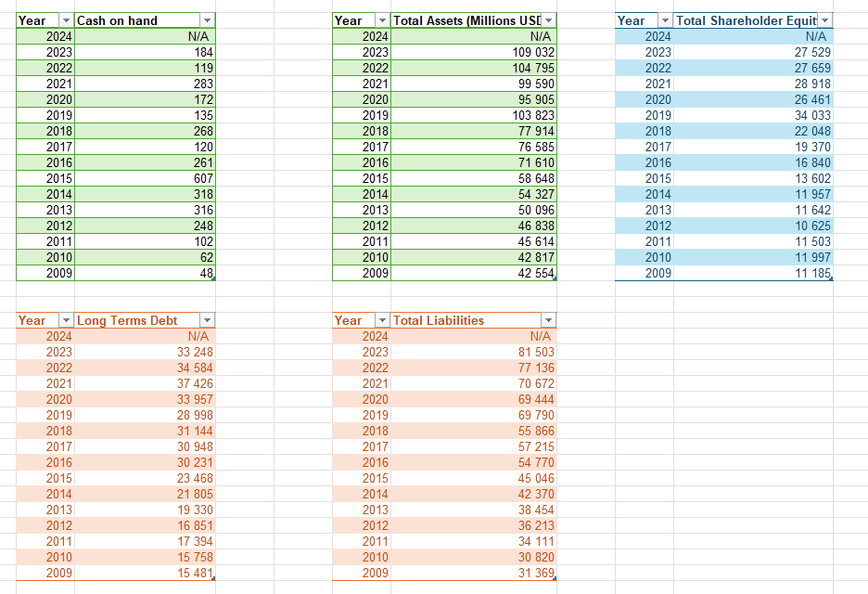Open the Cash on hand filter dropdown
Viewport: 868px width, 594px height.
[x=207, y=20]
